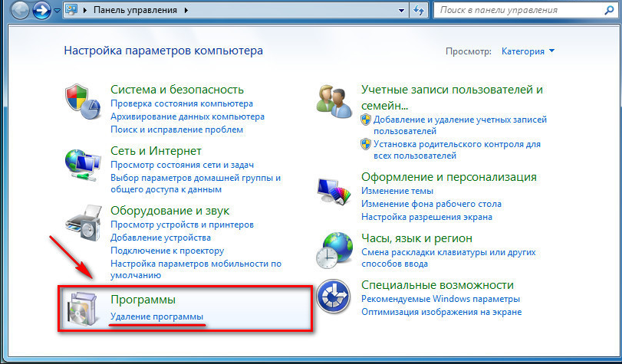Open Часы, язык и регион category

[416, 238]
